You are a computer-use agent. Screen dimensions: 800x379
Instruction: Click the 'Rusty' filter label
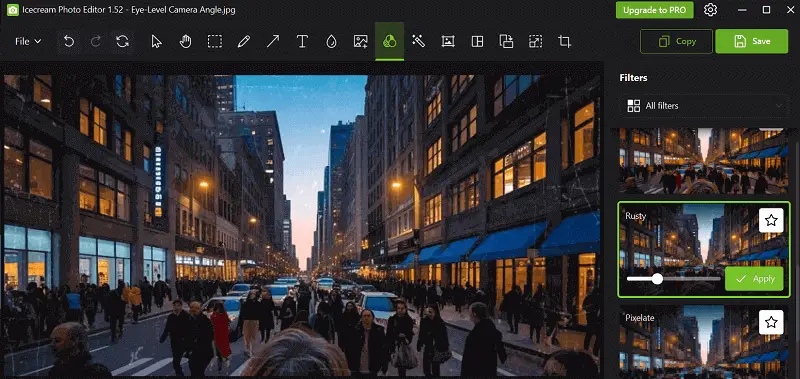pos(636,216)
